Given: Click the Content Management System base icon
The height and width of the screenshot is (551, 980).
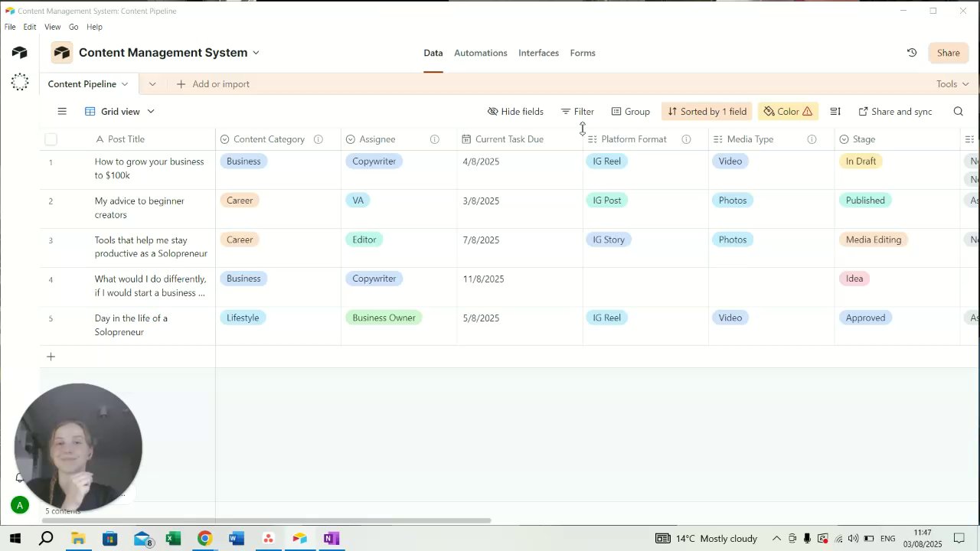Looking at the screenshot, I should 62,53.
